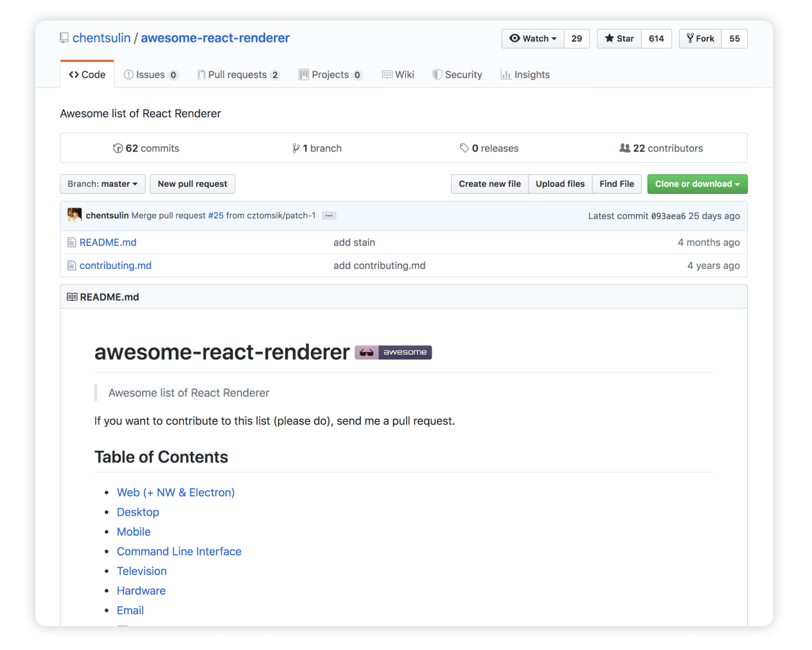Expand the commit message ellipsis button
This screenshot has width=812, height=650.
329,216
